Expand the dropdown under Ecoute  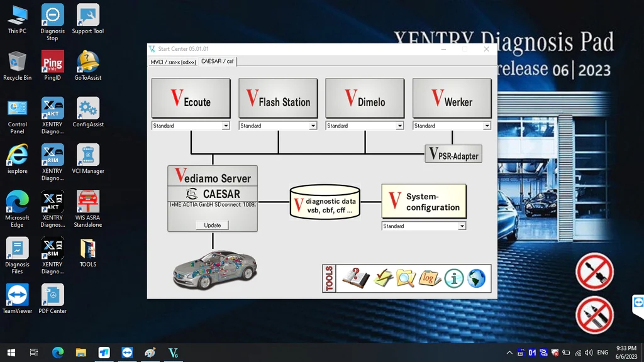pyautogui.click(x=226, y=126)
